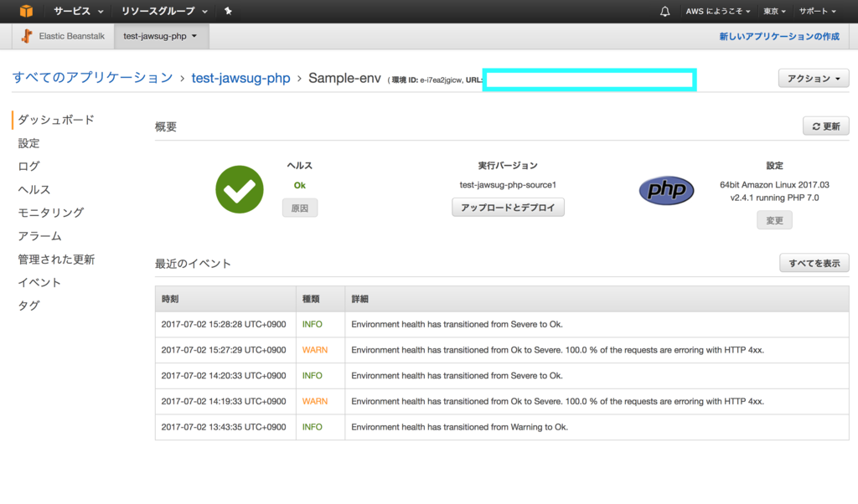Open タグ in the sidebar

[x=28, y=306]
